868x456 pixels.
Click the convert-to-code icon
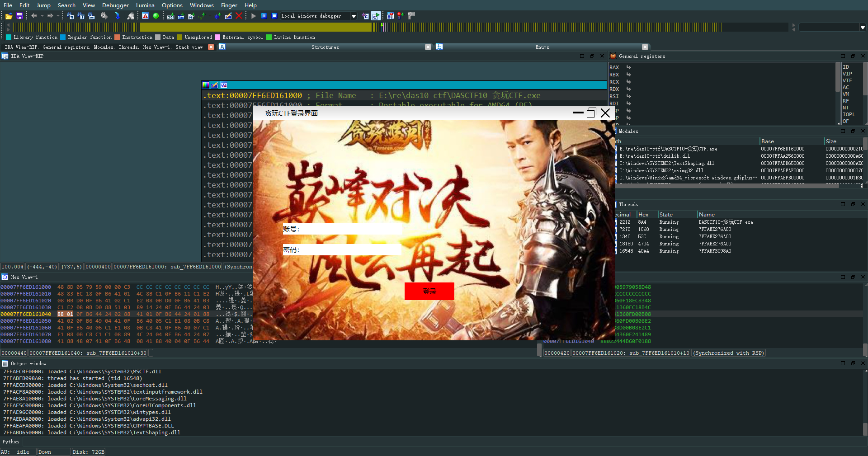[170, 16]
